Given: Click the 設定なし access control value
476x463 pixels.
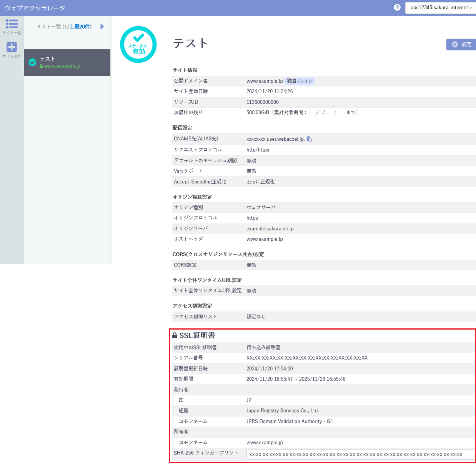Looking at the screenshot, I should pos(256,317).
